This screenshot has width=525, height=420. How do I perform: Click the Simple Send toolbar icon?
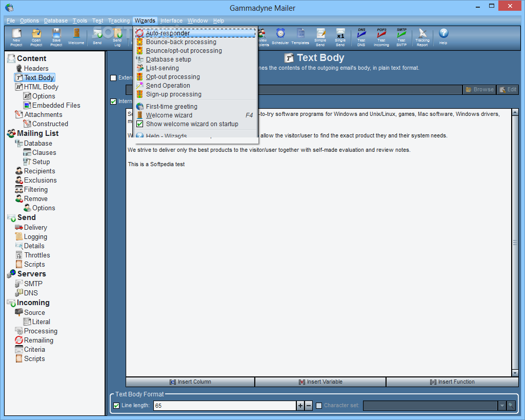tap(320, 37)
